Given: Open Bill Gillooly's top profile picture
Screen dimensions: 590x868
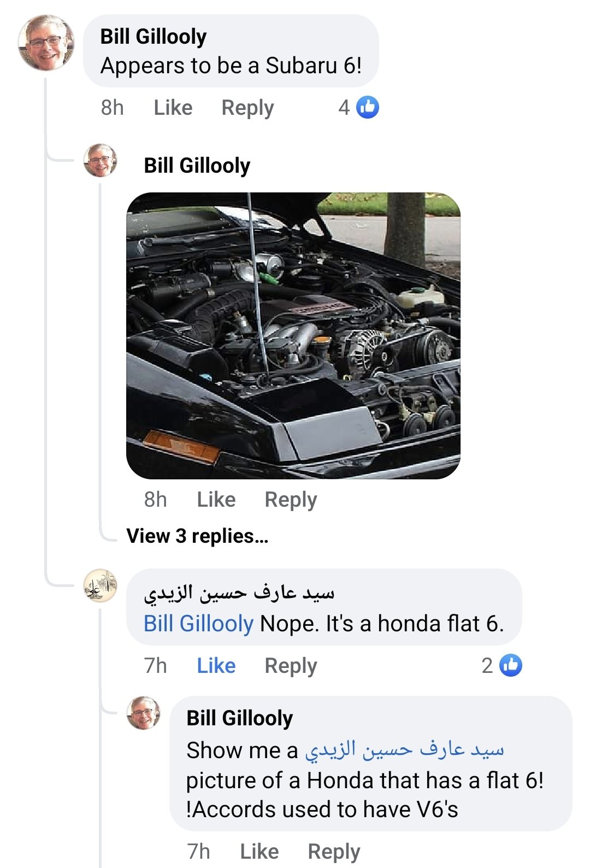Looking at the screenshot, I should coord(46,43).
